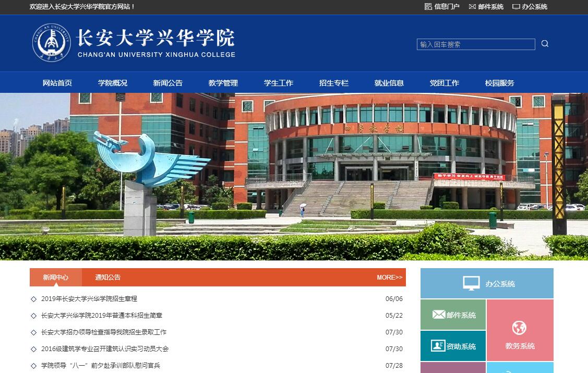Open news 长安大学兴华学院2019年普通本科招生简章
This screenshot has width=588, height=373.
pyautogui.click(x=102, y=316)
